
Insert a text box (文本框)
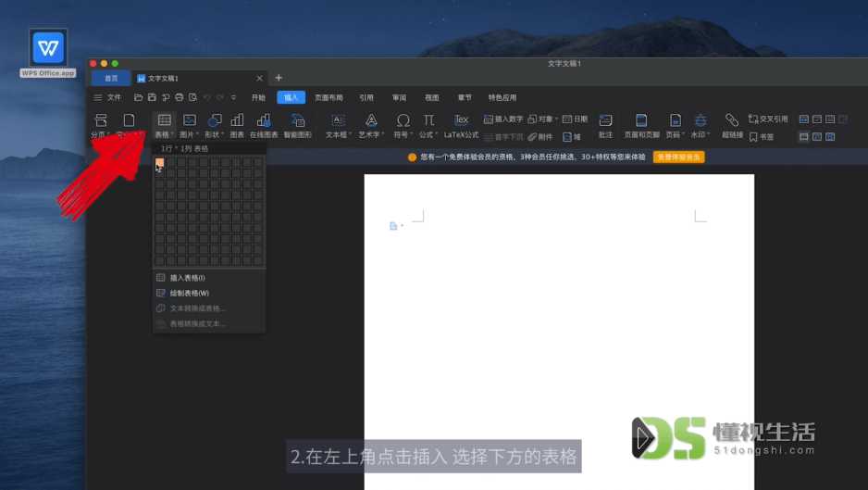click(x=339, y=125)
